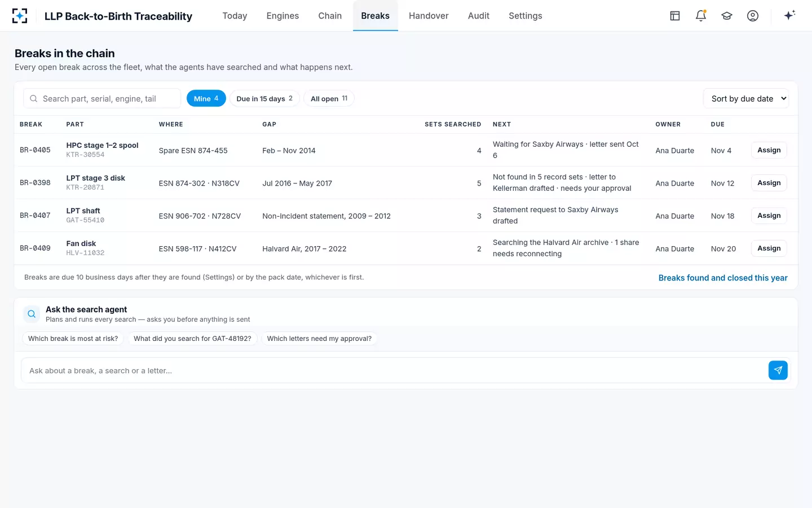This screenshot has height=508, width=812.
Task: Toggle the Mine filter chip
Action: pos(206,98)
